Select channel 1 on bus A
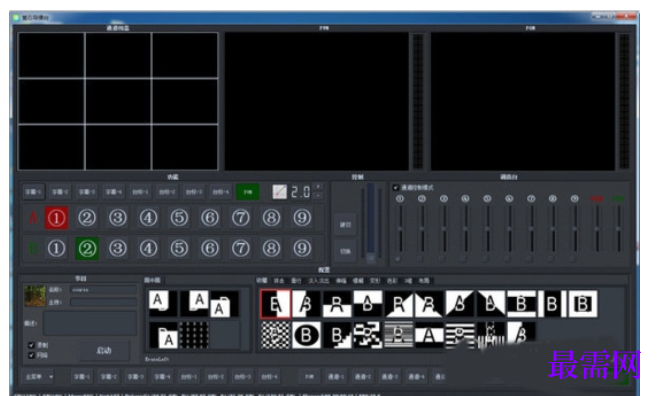This screenshot has width=660, height=396. 57,218
